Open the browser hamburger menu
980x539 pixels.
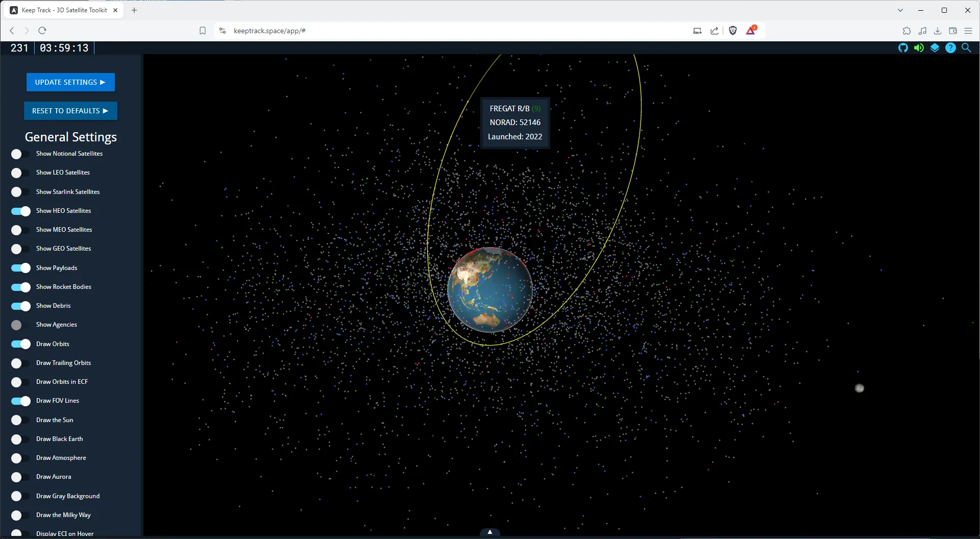968,31
